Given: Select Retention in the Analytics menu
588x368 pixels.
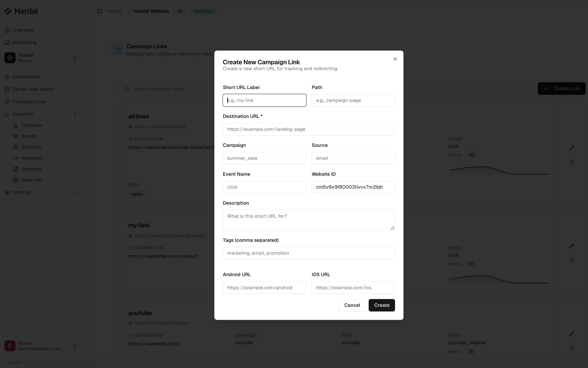Looking at the screenshot, I should click(32, 158).
